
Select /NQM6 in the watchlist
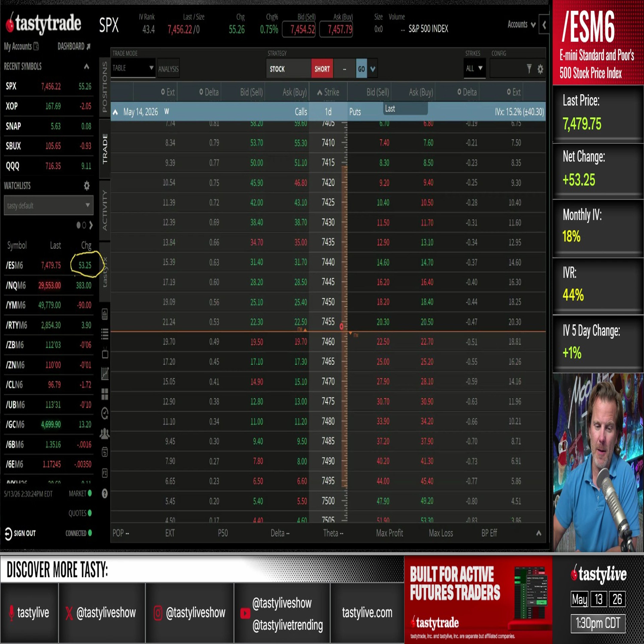(48, 285)
